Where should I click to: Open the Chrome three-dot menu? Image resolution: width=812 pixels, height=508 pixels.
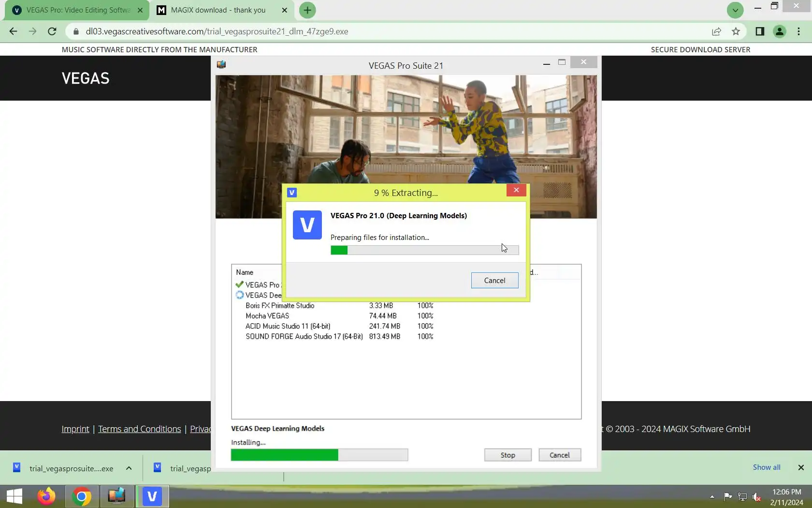click(x=798, y=31)
